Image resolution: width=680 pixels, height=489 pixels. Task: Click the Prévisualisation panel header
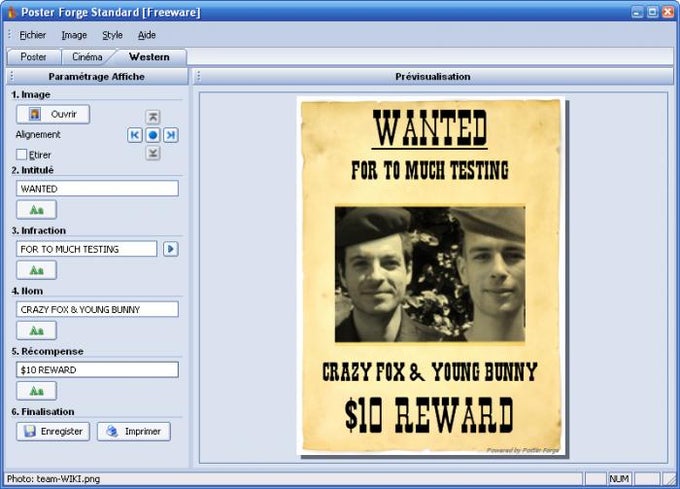[x=433, y=76]
